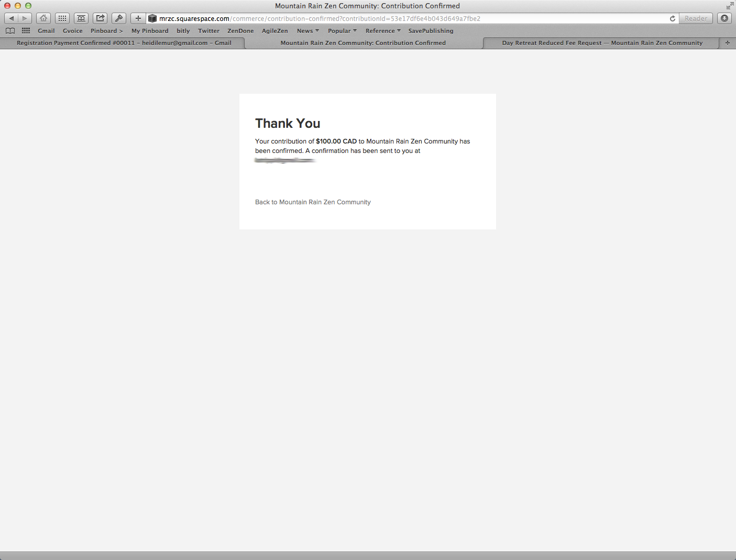Open a new tab with the plus button
Image resolution: width=736 pixels, height=560 pixels.
(728, 43)
